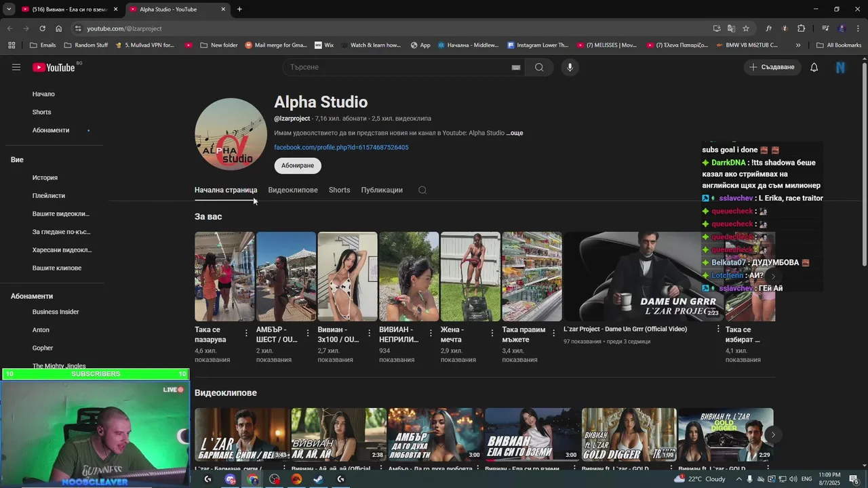Close the Alpha Studio - YouTube tab

pos(223,9)
